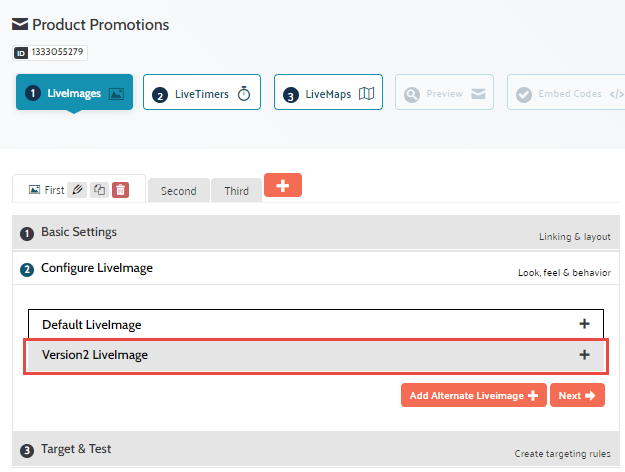
Task: Click the envelope icon beside Product Promotions
Action: point(20,25)
